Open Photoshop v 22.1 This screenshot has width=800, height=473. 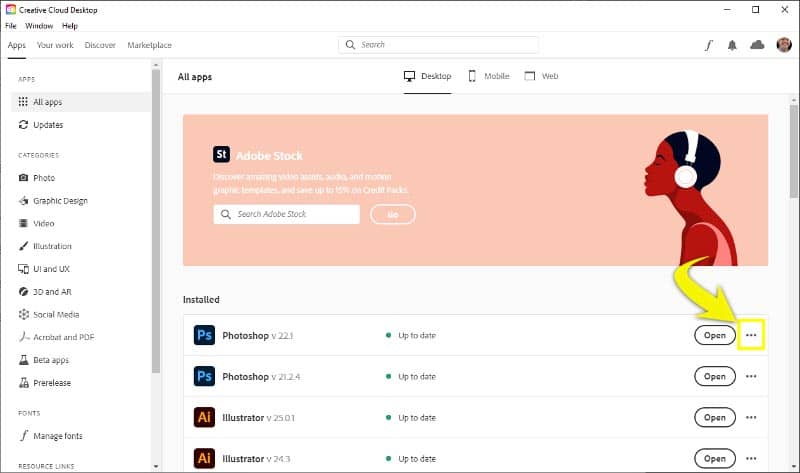click(x=715, y=335)
